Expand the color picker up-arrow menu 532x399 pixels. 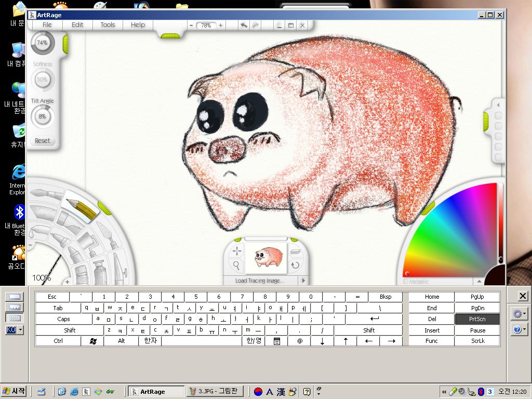pyautogui.click(x=479, y=281)
